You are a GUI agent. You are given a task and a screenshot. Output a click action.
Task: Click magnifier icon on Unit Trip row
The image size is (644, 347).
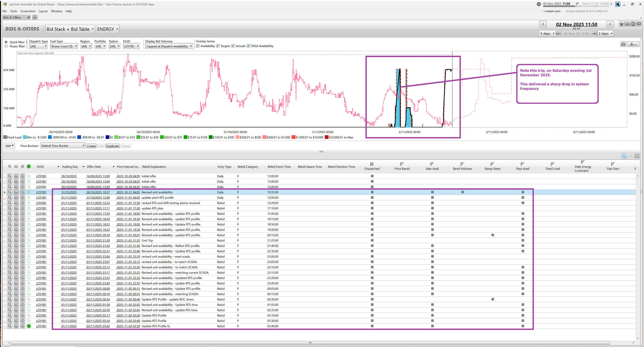(x=10, y=241)
